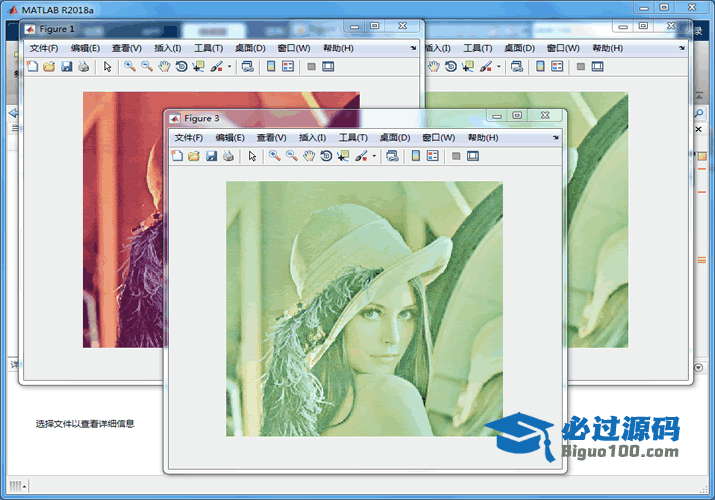The height and width of the screenshot is (500, 715).
Task: Activate Zoom In tool in Figure 3
Action: coord(275,156)
